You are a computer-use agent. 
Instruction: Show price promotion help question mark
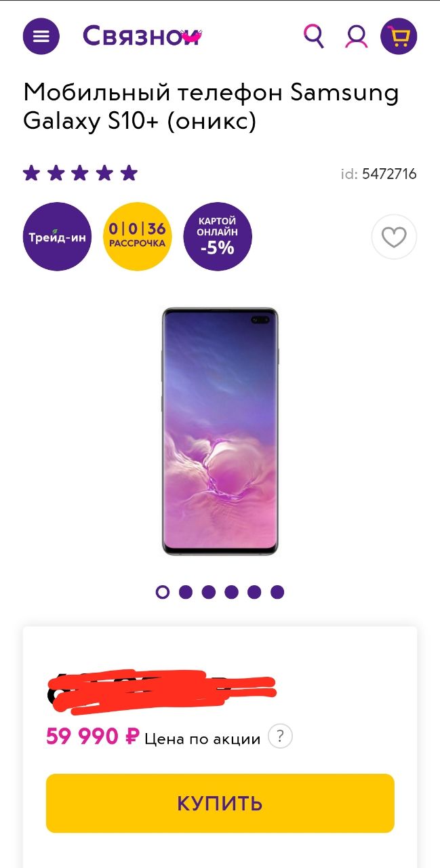(x=280, y=736)
